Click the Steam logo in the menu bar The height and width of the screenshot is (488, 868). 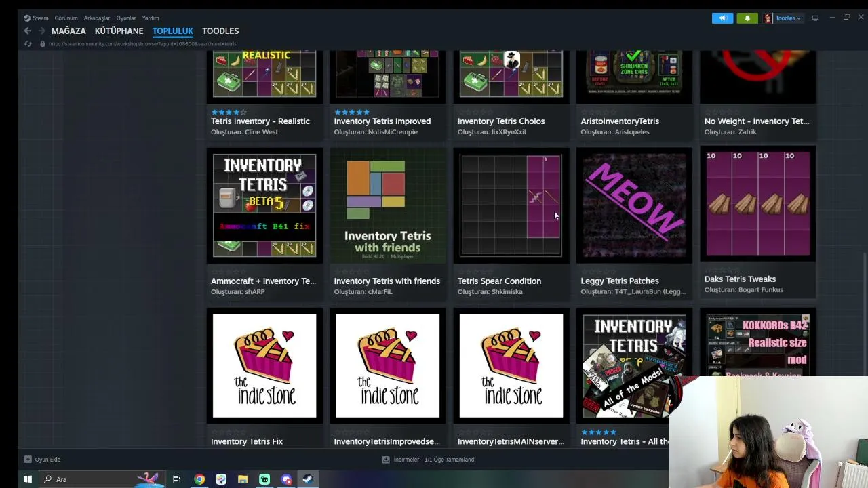coord(27,18)
